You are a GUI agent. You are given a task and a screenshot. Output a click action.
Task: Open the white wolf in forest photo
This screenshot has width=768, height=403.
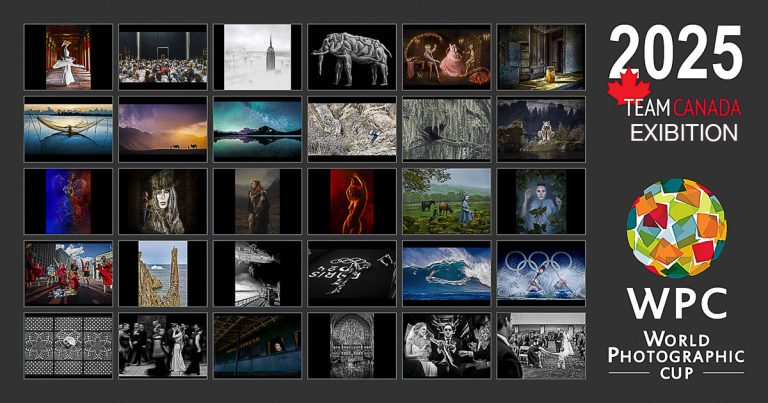[540, 129]
